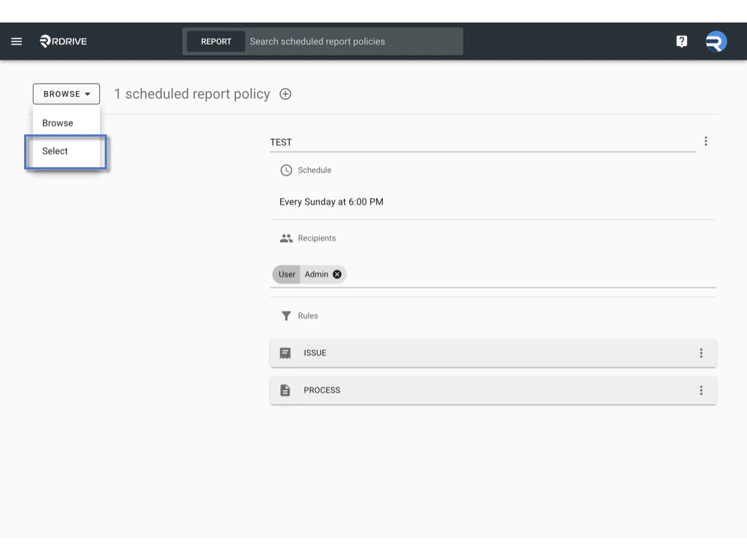Choose Select from the dropdown
747x560 pixels.
(x=54, y=151)
